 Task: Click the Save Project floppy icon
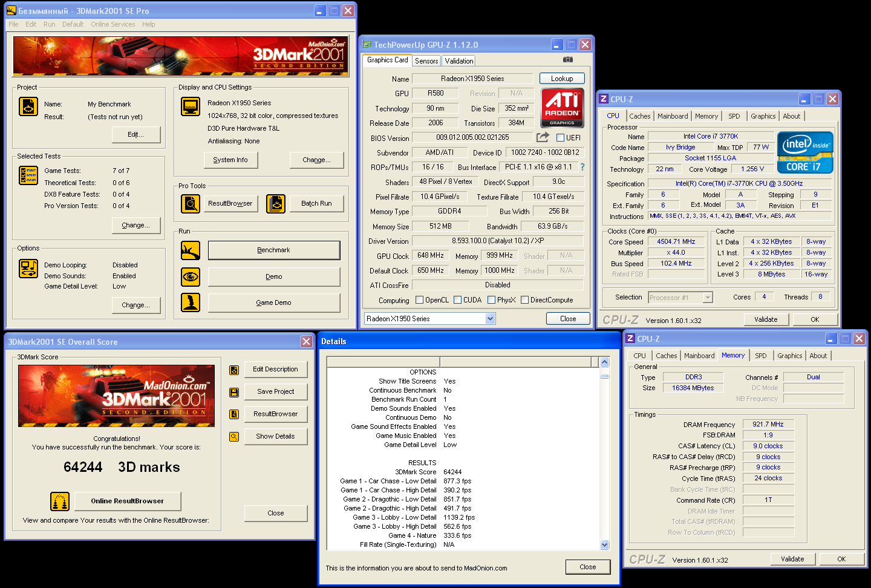pos(234,393)
